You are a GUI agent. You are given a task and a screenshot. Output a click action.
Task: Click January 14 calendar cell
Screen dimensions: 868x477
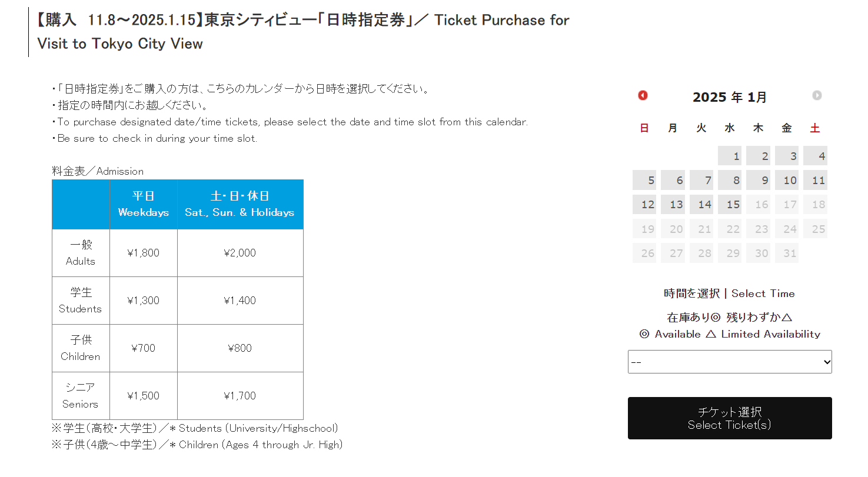click(701, 205)
